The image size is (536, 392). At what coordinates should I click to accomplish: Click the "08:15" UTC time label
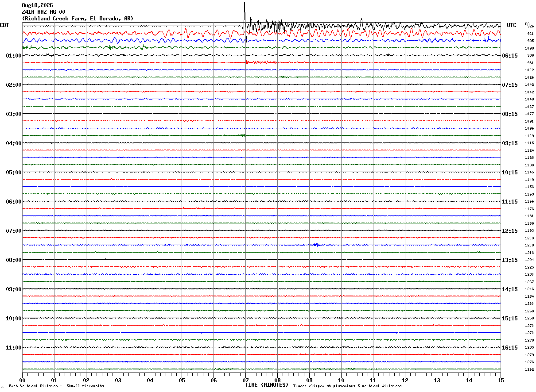510,114
